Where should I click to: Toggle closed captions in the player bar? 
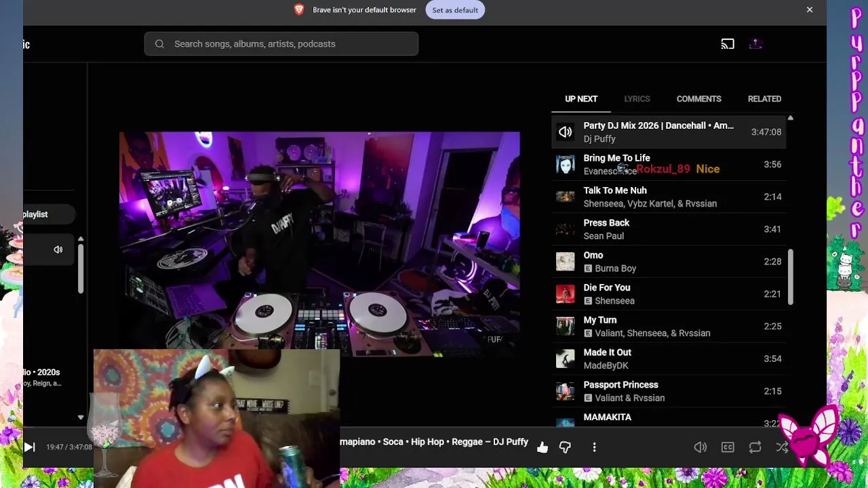pyautogui.click(x=728, y=447)
